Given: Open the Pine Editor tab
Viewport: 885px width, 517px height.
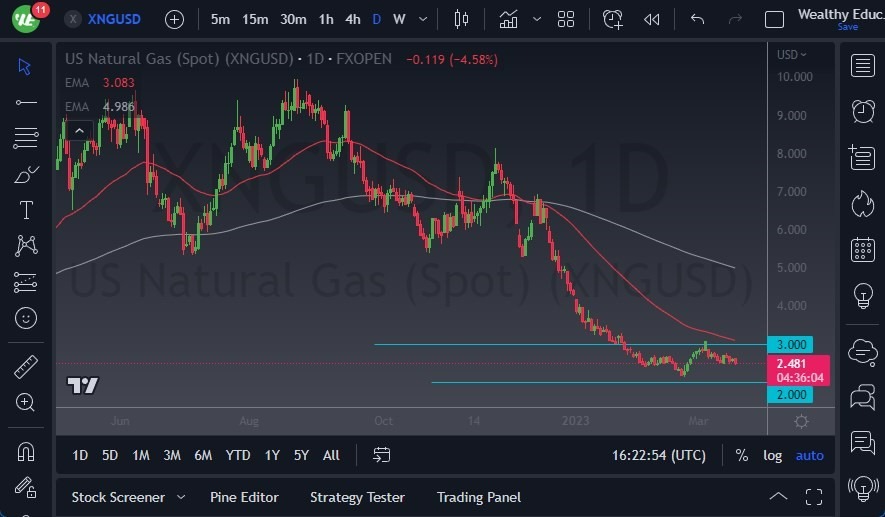Looking at the screenshot, I should 244,497.
